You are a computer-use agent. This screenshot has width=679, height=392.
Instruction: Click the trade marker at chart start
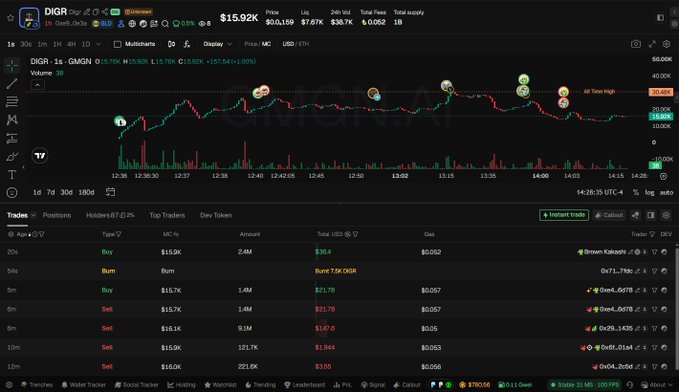coord(120,122)
